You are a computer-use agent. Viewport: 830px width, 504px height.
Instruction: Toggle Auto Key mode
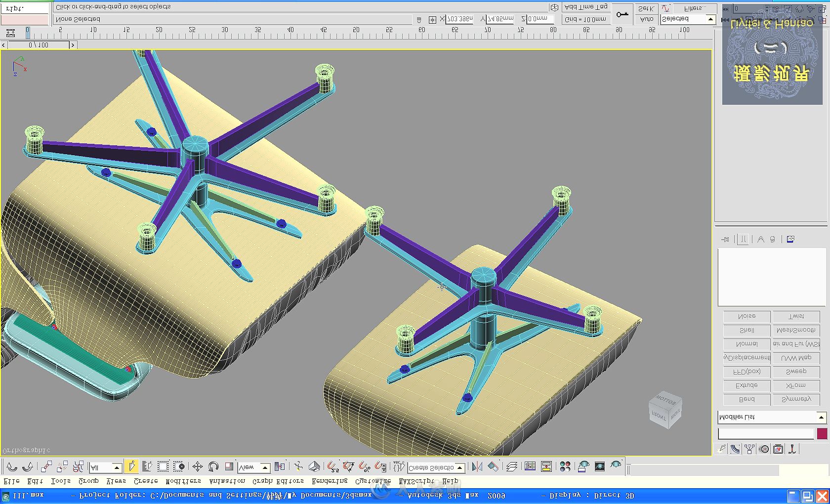click(x=647, y=19)
